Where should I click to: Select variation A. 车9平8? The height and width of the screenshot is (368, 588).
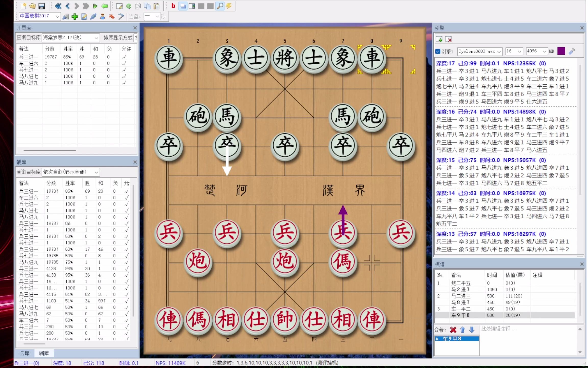(x=457, y=339)
